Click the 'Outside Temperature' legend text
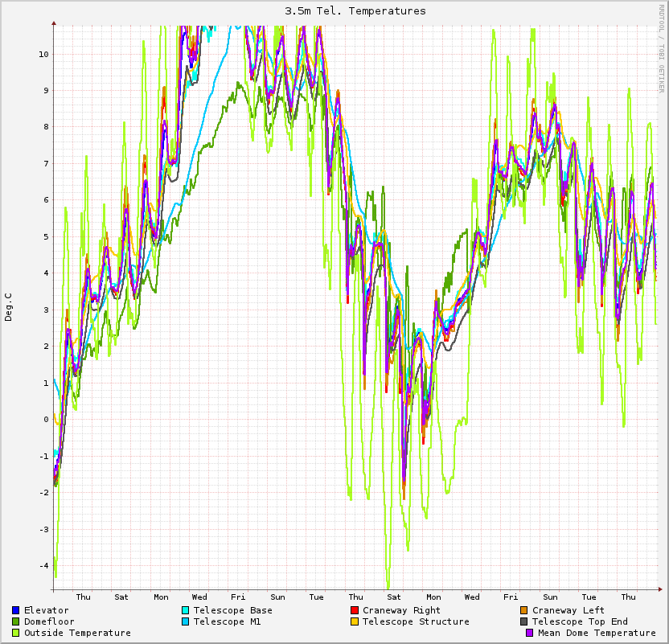The height and width of the screenshot is (644, 669). (77, 633)
